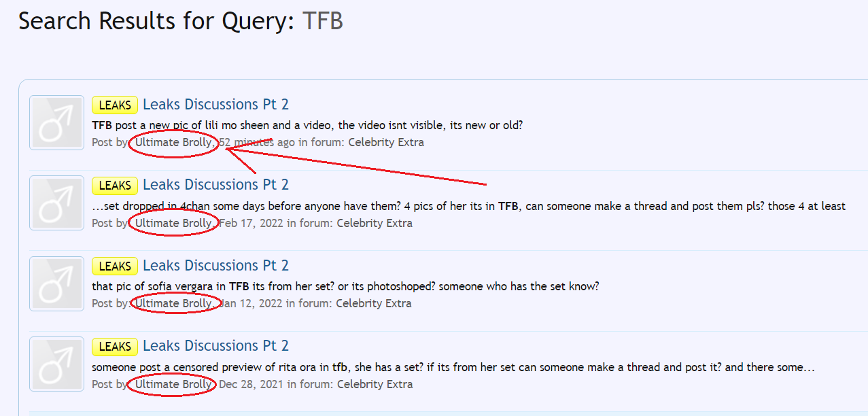The image size is (868, 416).
Task: Open Leaks Discussions Pt 2 from Feb 17, 2022
Action: [x=215, y=185]
